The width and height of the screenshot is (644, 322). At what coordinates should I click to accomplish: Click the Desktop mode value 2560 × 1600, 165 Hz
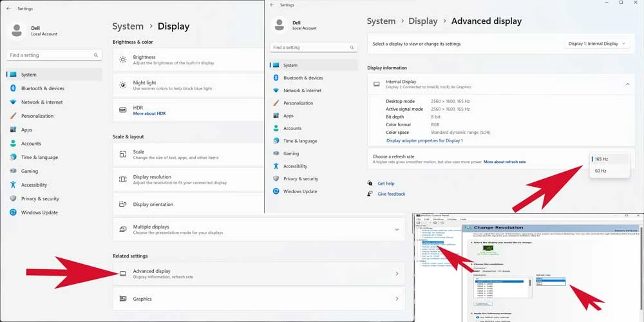click(x=450, y=101)
